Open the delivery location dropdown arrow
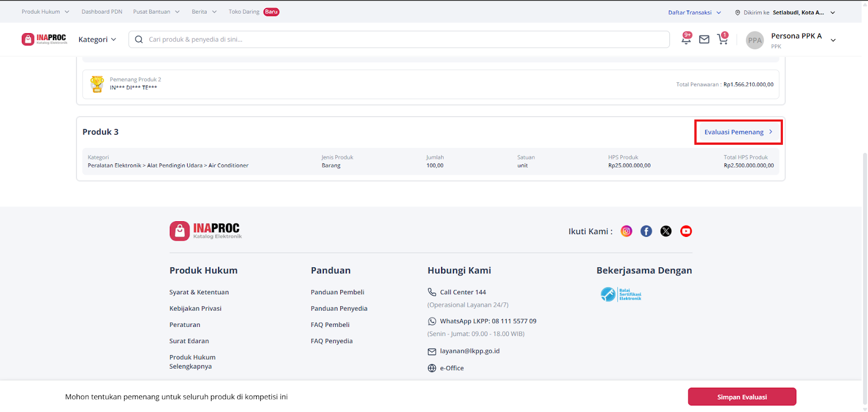Viewport: 868px width, 412px height. coord(833,12)
